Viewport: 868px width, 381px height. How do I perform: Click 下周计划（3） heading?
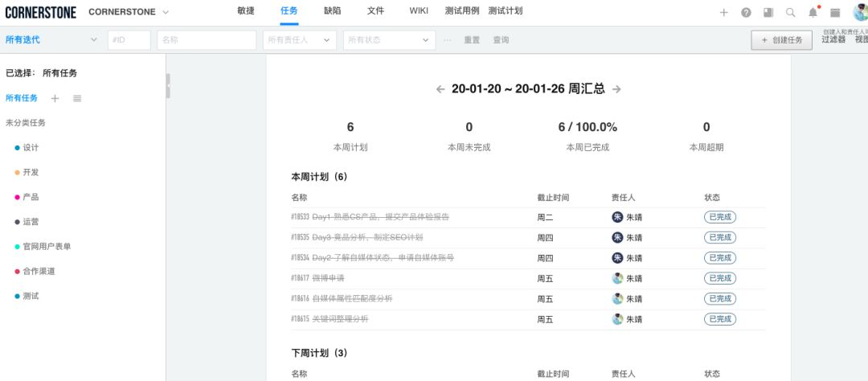coord(319,353)
